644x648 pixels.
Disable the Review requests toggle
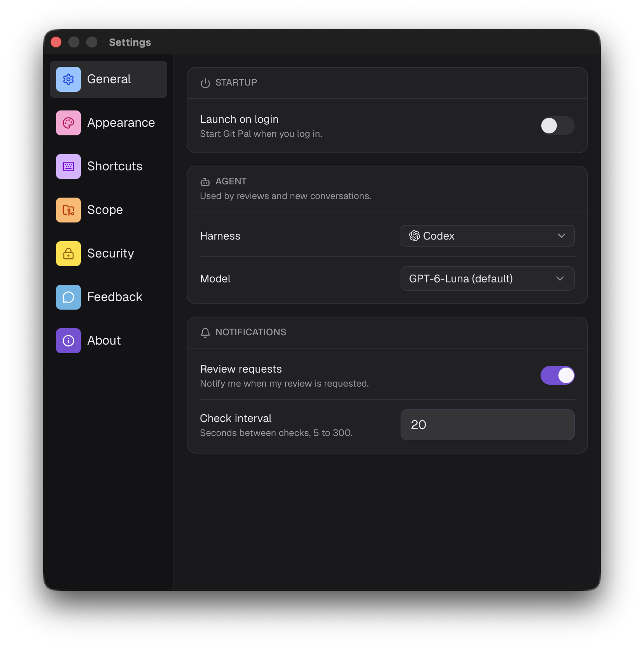coord(557,375)
